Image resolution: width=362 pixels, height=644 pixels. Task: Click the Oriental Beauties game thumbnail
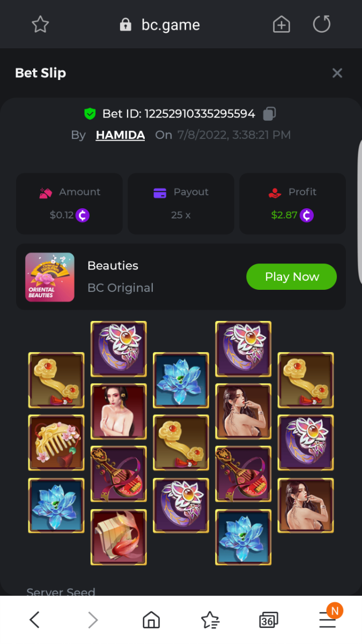(x=50, y=277)
